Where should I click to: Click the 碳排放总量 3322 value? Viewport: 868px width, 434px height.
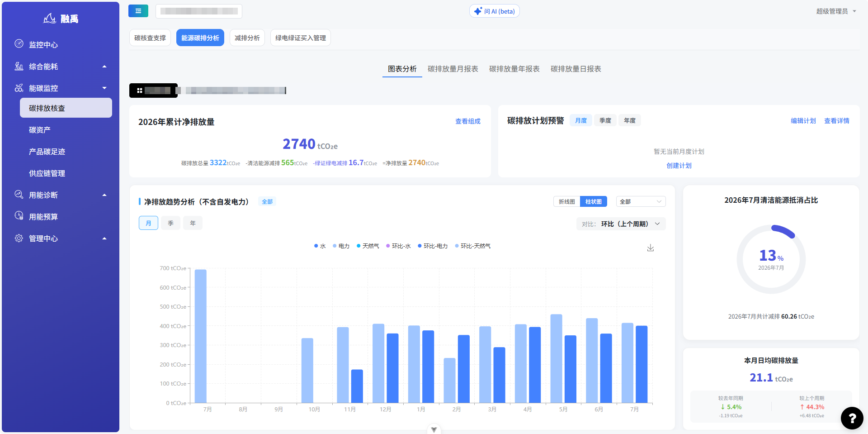[x=218, y=162]
